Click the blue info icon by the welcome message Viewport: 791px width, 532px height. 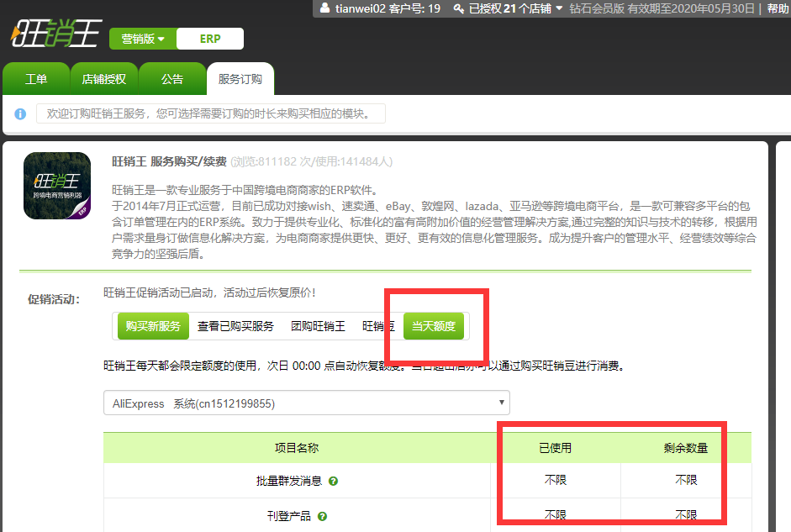click(20, 114)
